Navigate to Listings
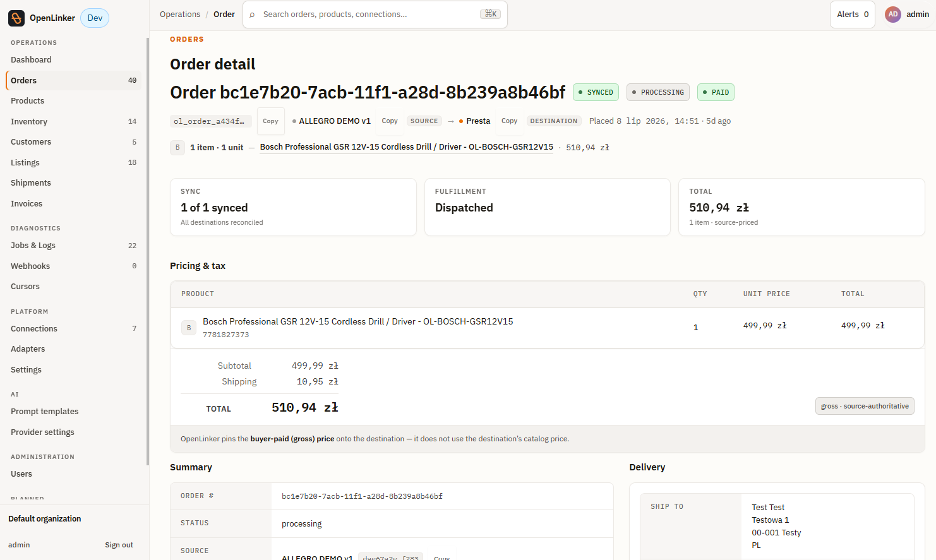Viewport: 936px width, 560px height. pos(74,162)
